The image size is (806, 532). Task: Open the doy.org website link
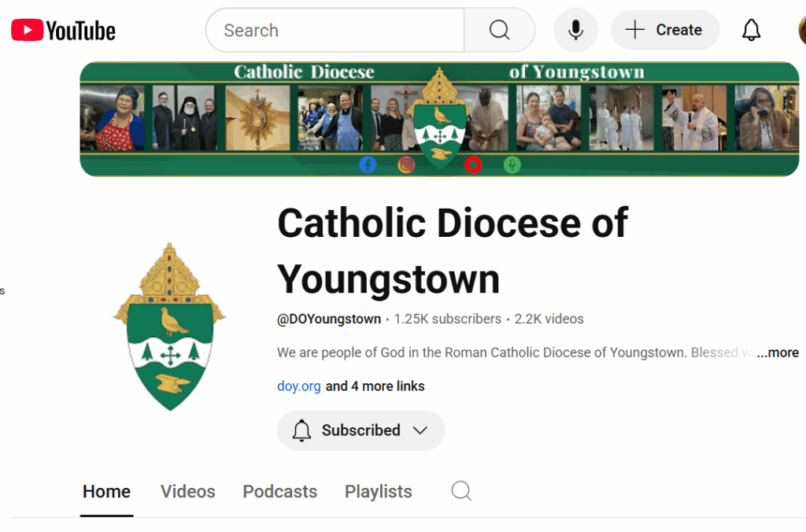tap(298, 386)
